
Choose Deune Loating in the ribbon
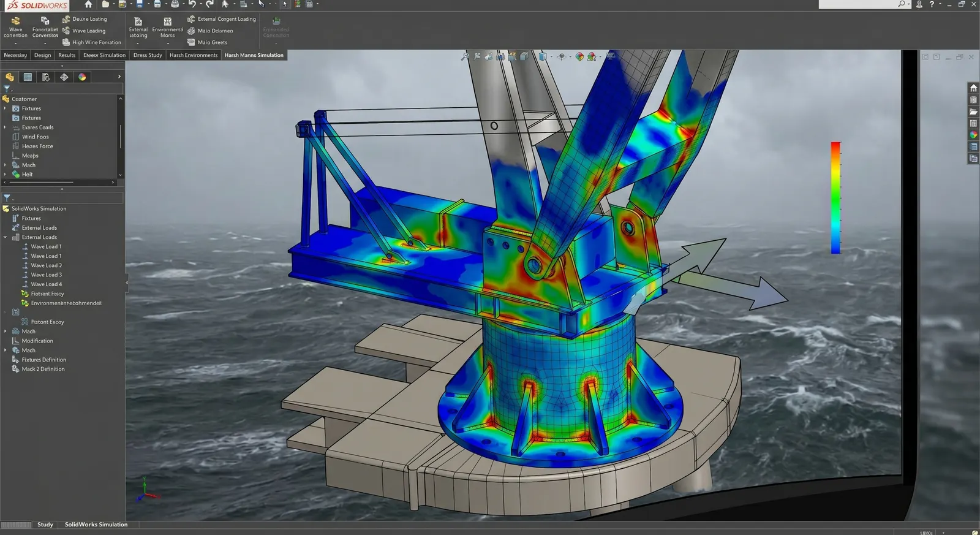85,19
